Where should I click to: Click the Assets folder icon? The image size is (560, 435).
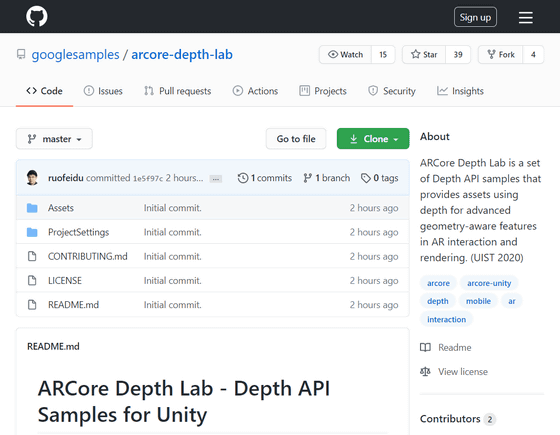[x=32, y=208]
